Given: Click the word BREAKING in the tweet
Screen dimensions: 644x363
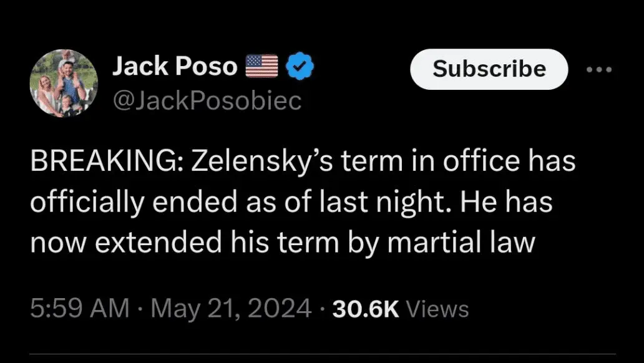Looking at the screenshot, I should tap(104, 163).
